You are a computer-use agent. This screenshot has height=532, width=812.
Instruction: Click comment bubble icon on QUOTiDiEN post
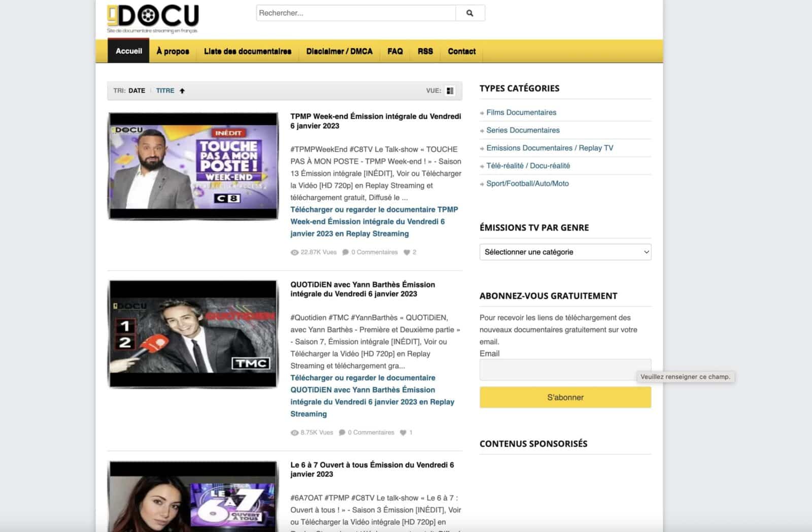[342, 433]
